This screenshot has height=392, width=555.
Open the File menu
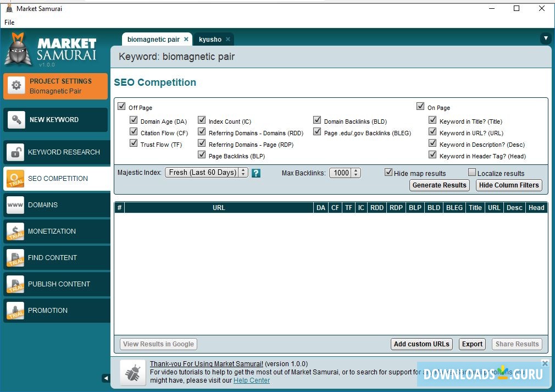9,23
